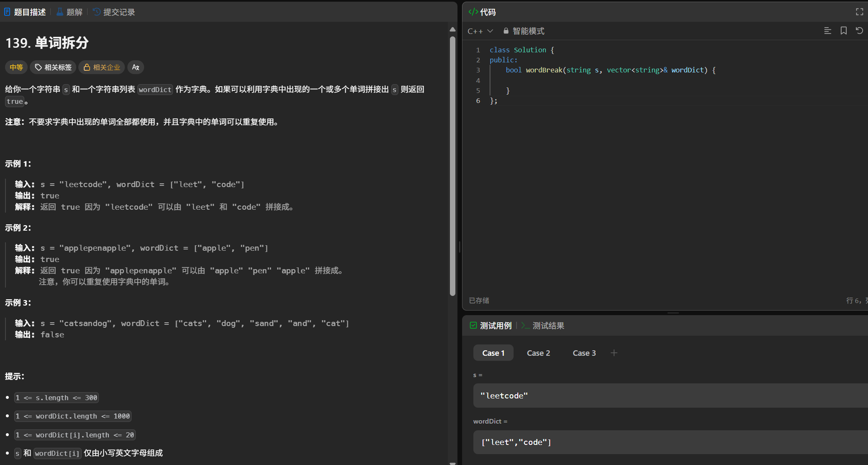Click the fullscreen icon in code panel
Image resolution: width=868 pixels, height=465 pixels.
click(859, 12)
